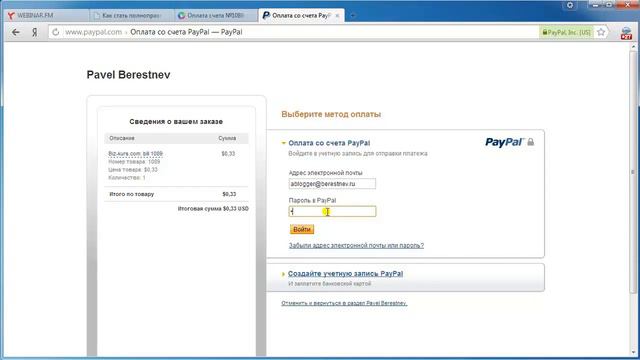Click the 'Pavel Berestnev' merchant heading

click(129, 75)
